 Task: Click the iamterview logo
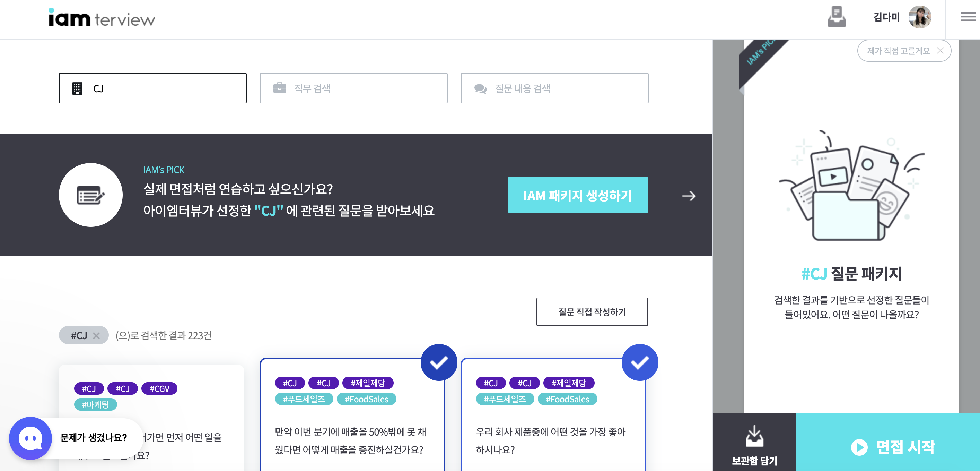click(102, 18)
